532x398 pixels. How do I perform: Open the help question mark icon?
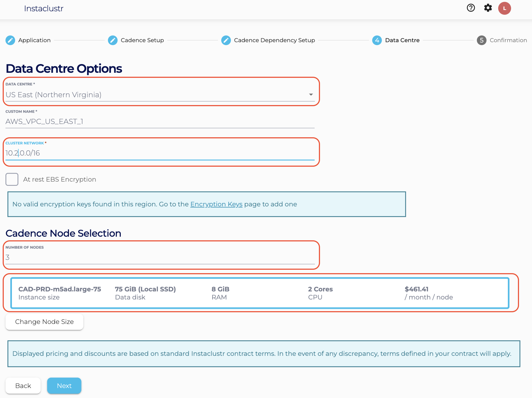[471, 8]
